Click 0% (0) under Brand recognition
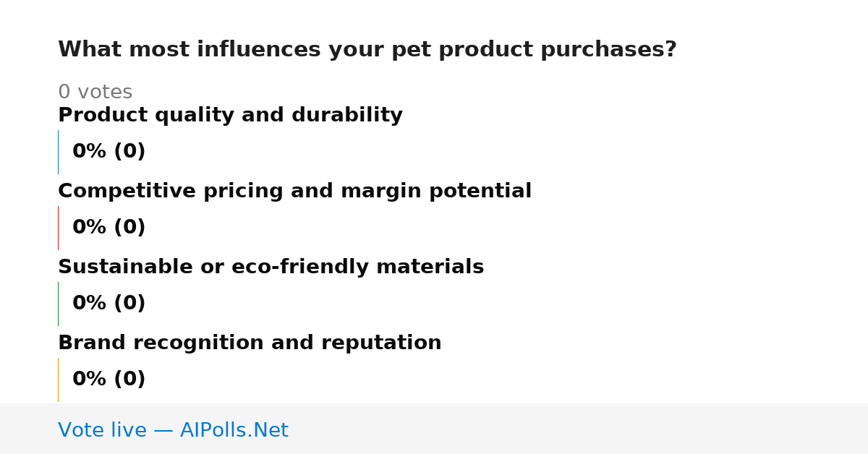Viewport: 868px width, 454px height. pyautogui.click(x=109, y=380)
